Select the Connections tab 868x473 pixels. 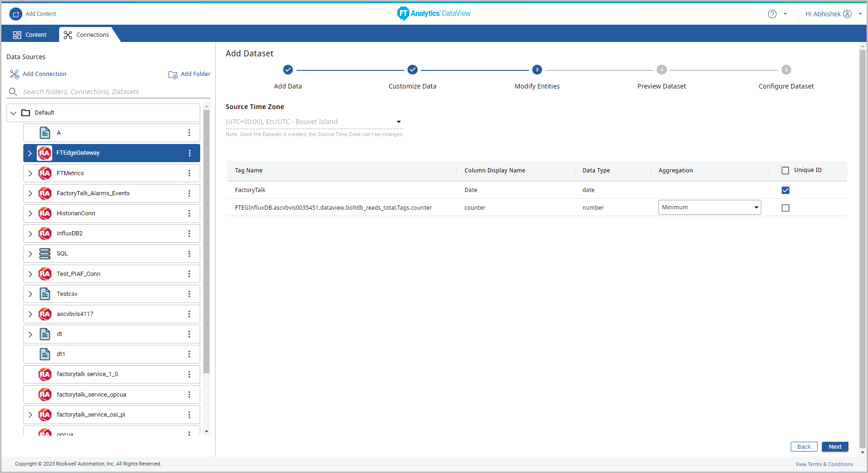87,35
